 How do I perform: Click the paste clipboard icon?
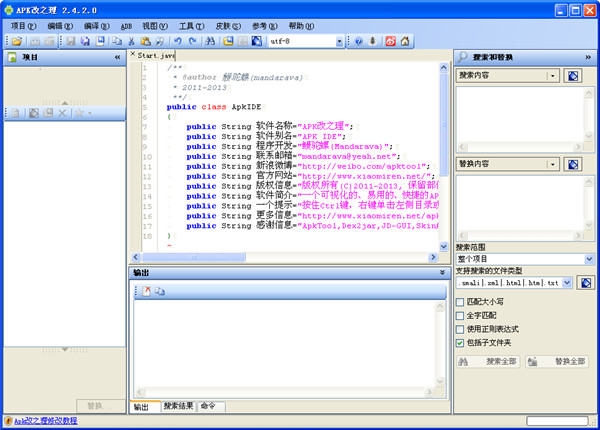point(145,41)
